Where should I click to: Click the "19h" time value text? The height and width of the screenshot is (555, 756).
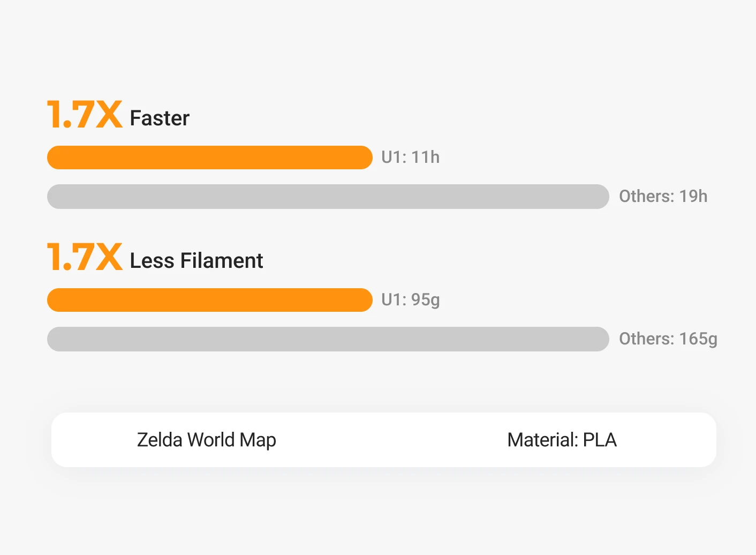pyautogui.click(x=693, y=197)
